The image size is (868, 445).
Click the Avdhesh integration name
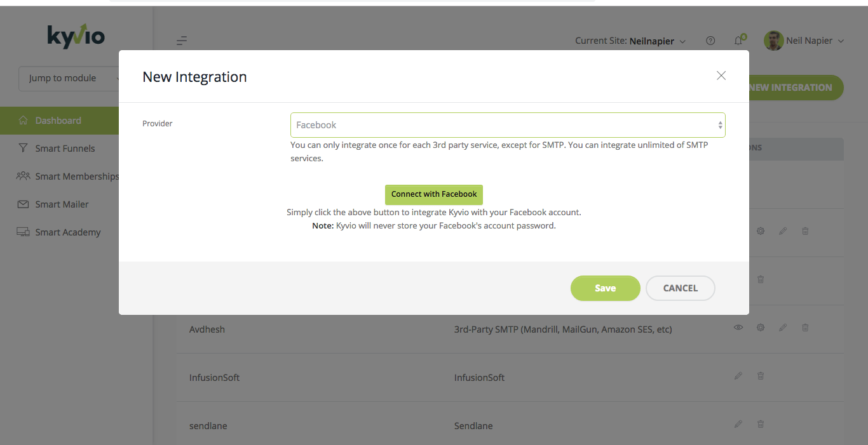click(x=207, y=329)
